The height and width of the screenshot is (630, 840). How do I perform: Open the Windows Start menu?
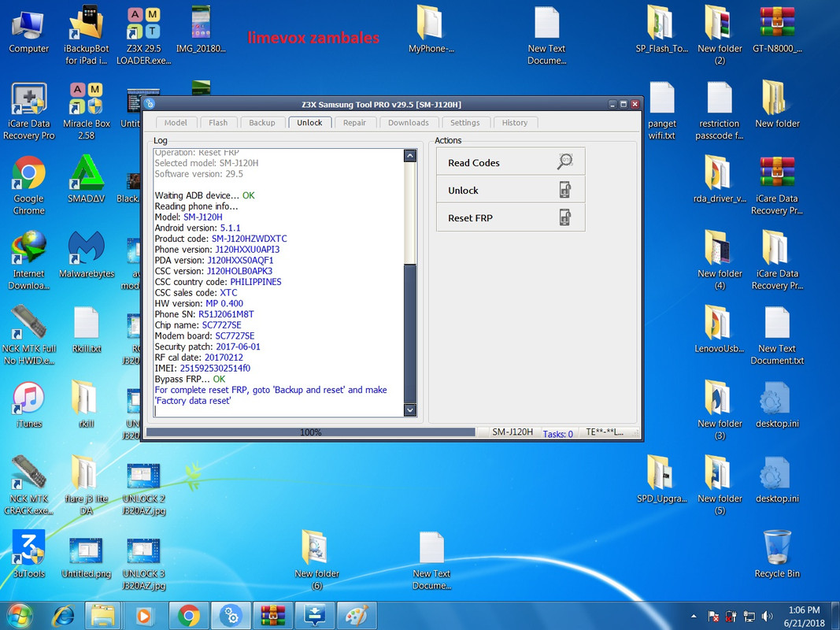(20, 616)
